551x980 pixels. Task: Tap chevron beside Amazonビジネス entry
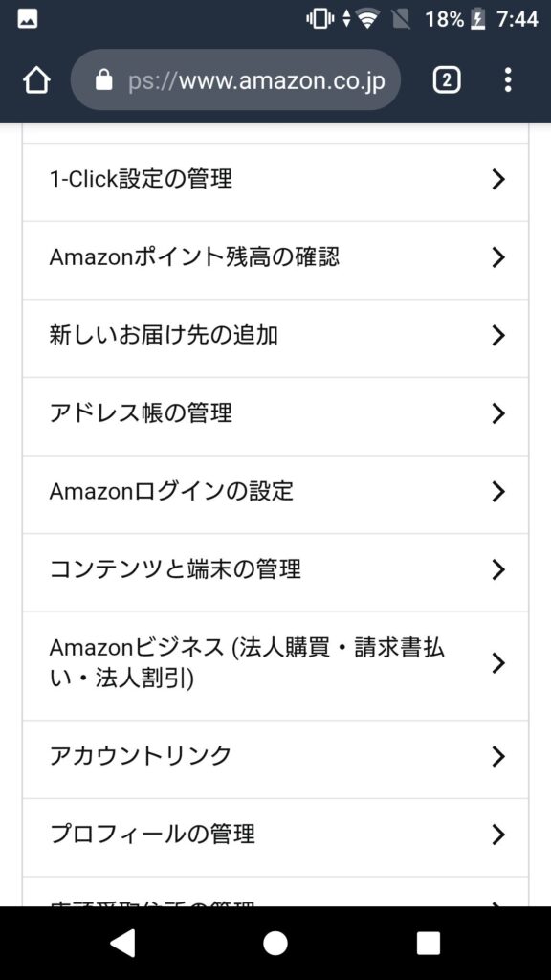click(x=497, y=663)
